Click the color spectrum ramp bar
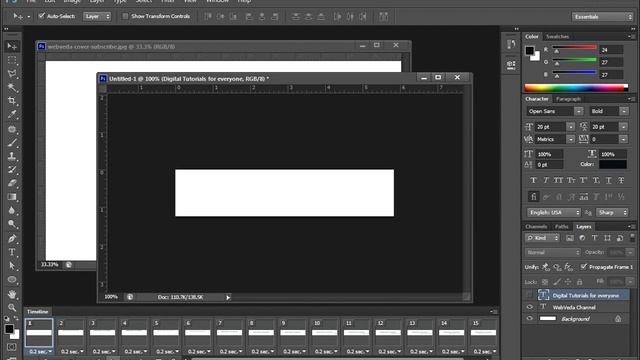640x360 pixels. (576, 88)
